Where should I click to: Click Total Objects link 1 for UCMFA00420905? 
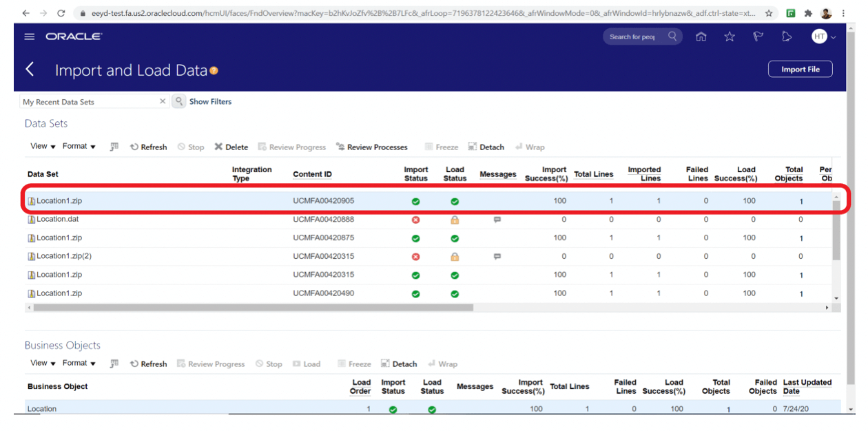[801, 202]
